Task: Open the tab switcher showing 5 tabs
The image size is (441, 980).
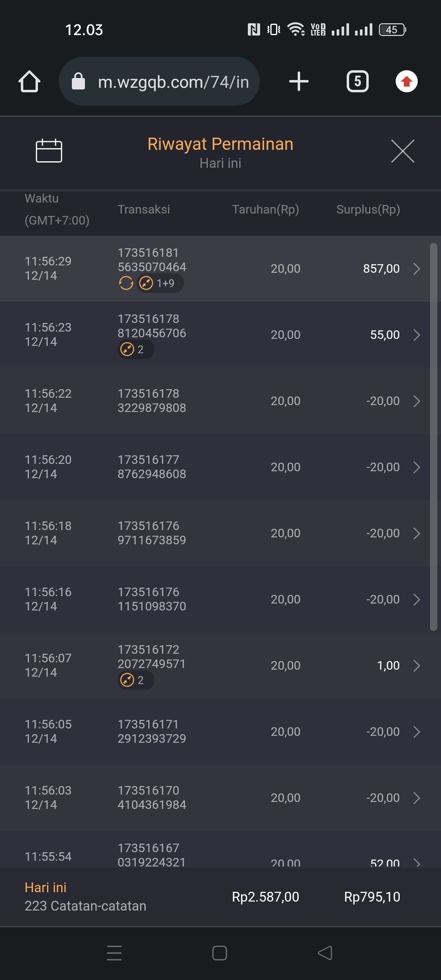Action: [357, 81]
